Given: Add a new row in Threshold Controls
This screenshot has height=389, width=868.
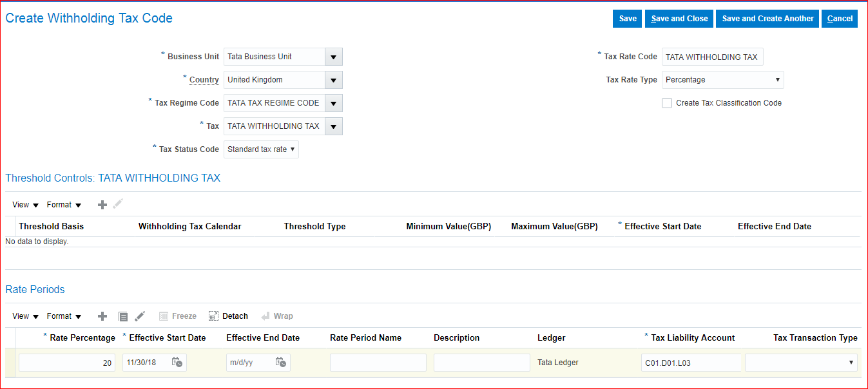Looking at the screenshot, I should (x=102, y=205).
